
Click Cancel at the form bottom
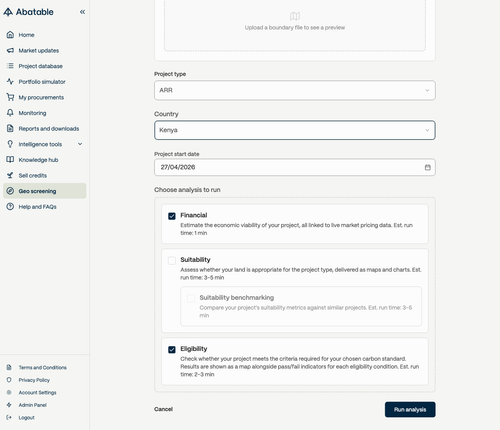click(163, 409)
